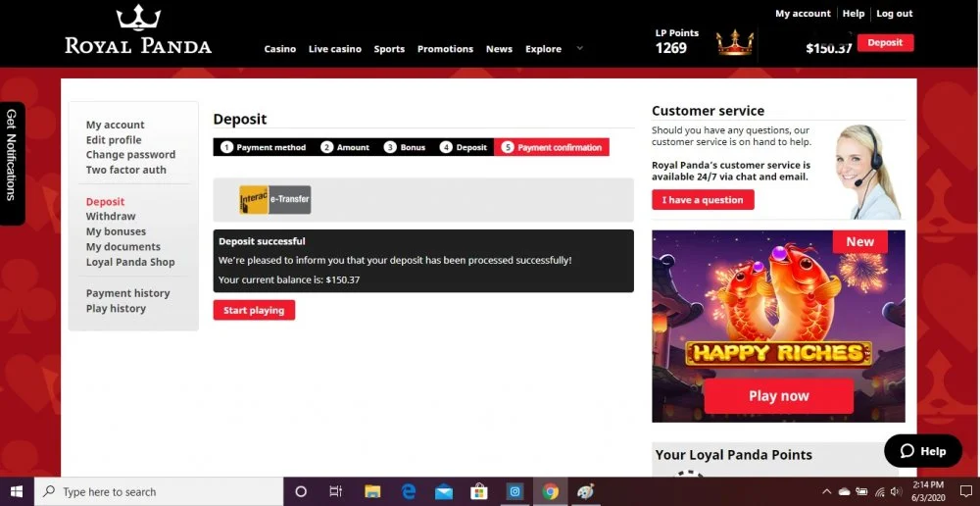The height and width of the screenshot is (506, 980).
Task: Switch to Google Chrome in taskbar
Action: (x=551, y=491)
